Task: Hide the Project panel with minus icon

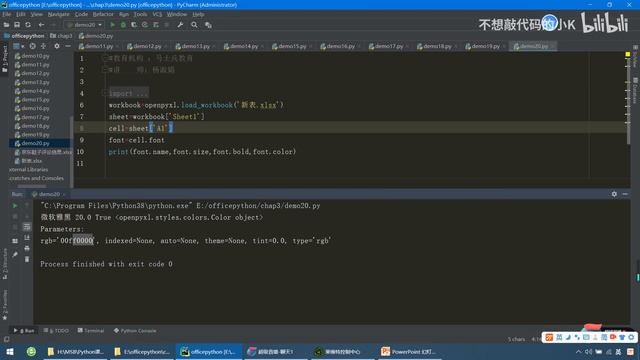Action: coord(68,46)
